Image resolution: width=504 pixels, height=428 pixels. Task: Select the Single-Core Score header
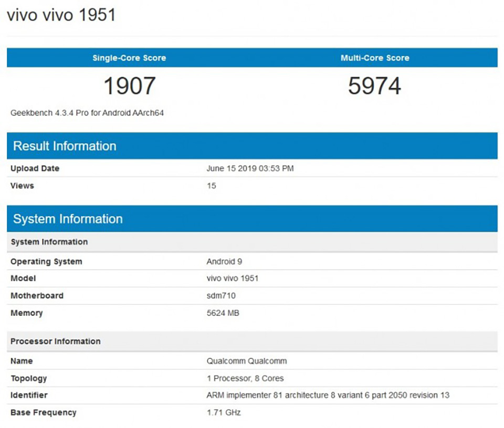129,58
